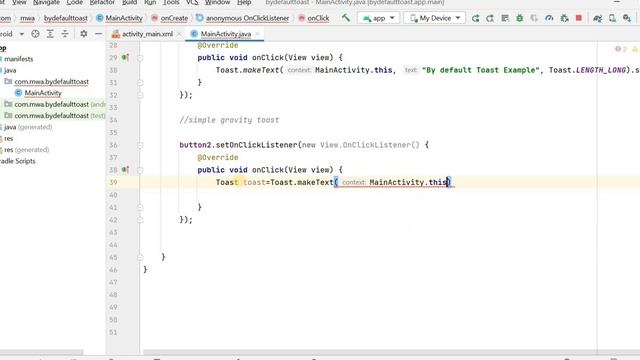Click the MainActivity breadcrumb

click(119, 18)
